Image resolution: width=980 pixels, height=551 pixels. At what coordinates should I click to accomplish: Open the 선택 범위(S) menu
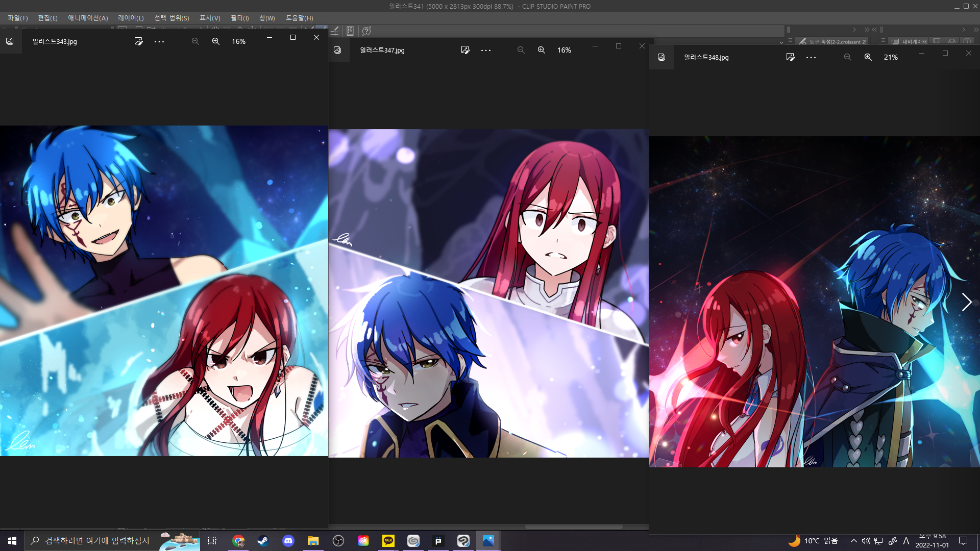coord(171,18)
